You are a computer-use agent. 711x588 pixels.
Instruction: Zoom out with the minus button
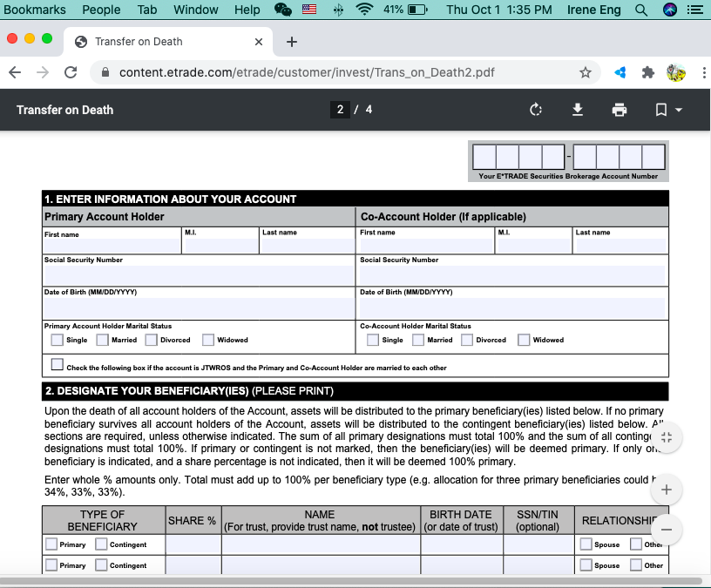tap(666, 530)
